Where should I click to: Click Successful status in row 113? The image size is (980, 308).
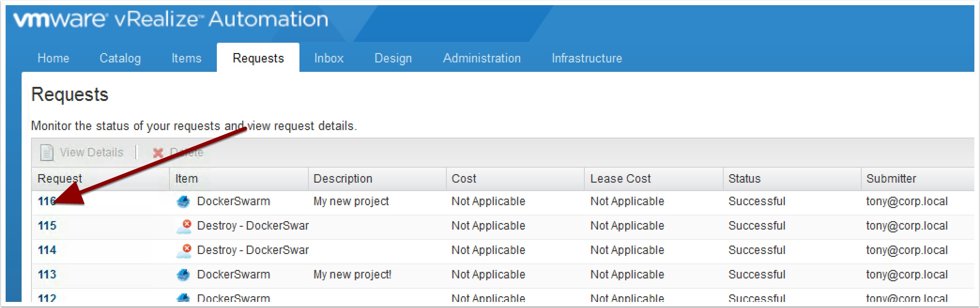(757, 275)
